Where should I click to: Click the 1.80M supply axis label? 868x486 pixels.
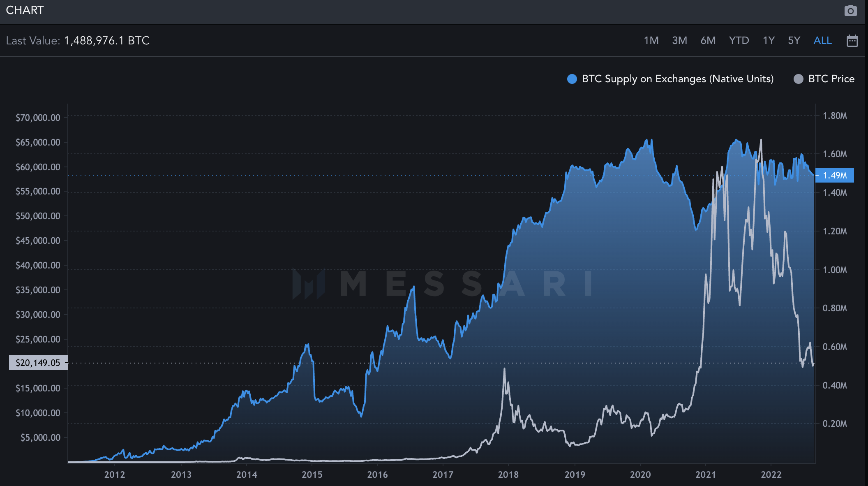[x=835, y=116]
